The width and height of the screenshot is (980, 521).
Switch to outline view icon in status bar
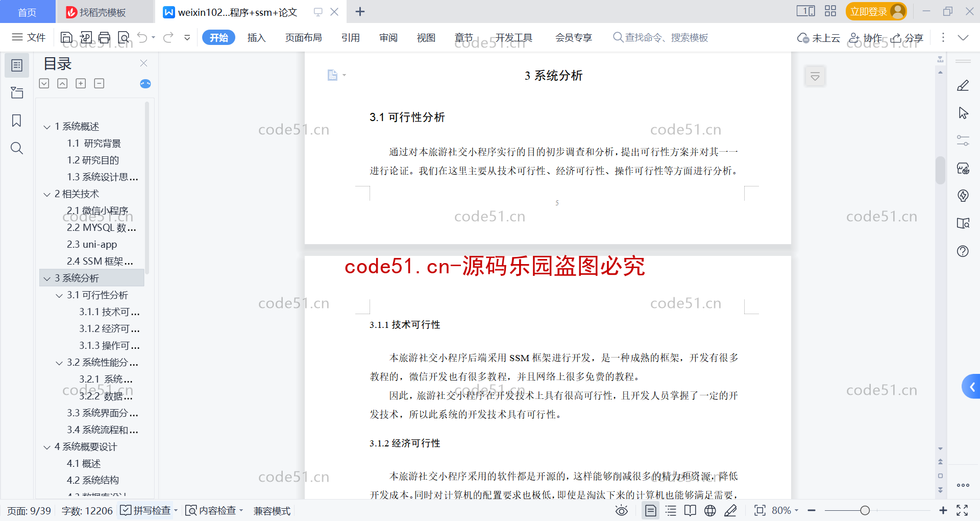coord(671,510)
